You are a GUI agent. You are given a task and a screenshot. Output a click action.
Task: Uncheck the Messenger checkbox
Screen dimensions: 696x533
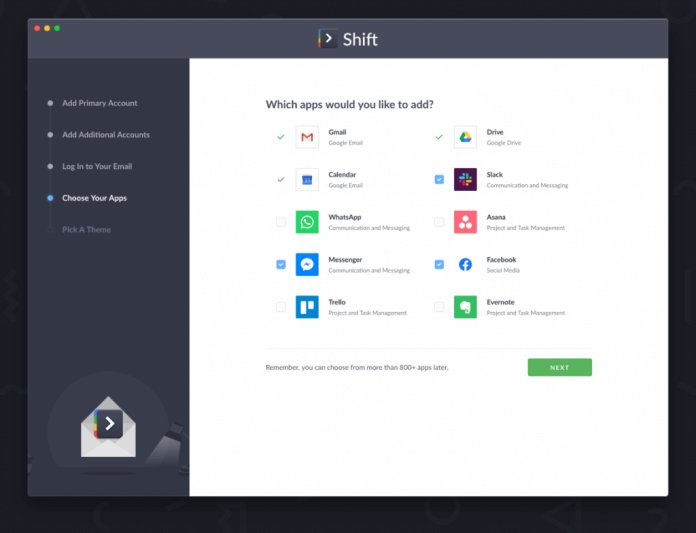point(281,265)
